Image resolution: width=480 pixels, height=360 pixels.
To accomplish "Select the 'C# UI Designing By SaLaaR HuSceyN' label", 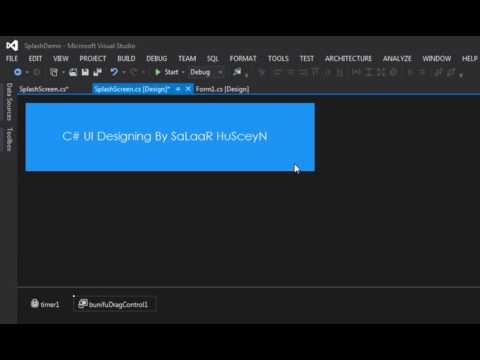I will point(165,136).
